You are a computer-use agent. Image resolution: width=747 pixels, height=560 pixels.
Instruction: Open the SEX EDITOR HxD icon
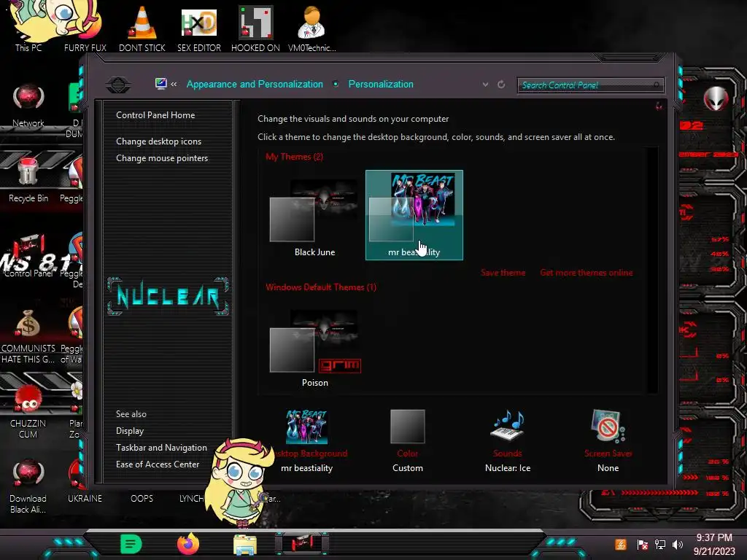[x=199, y=28]
